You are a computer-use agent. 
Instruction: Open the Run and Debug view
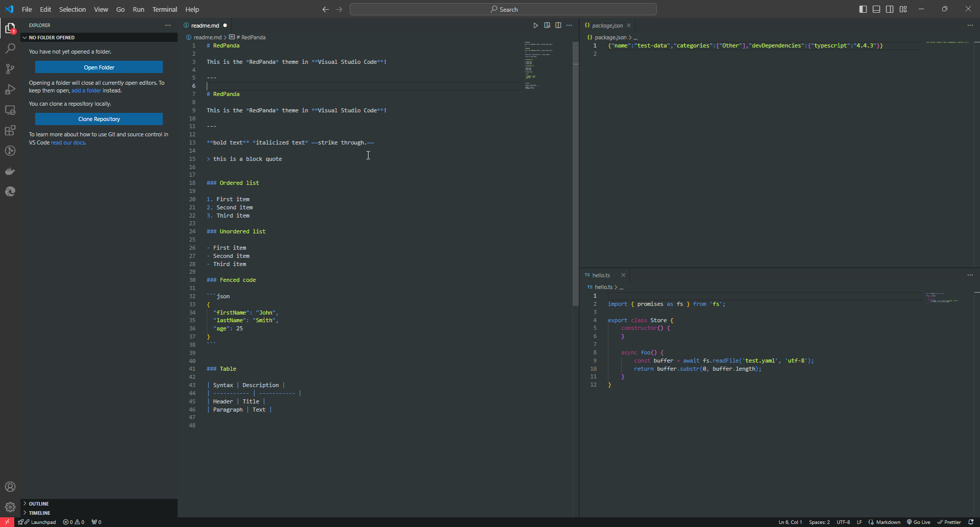10,89
